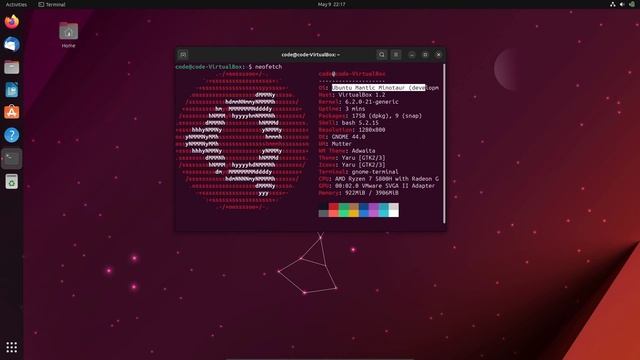Click the WM Mutter line
The image size is (640, 360).
[335, 144]
